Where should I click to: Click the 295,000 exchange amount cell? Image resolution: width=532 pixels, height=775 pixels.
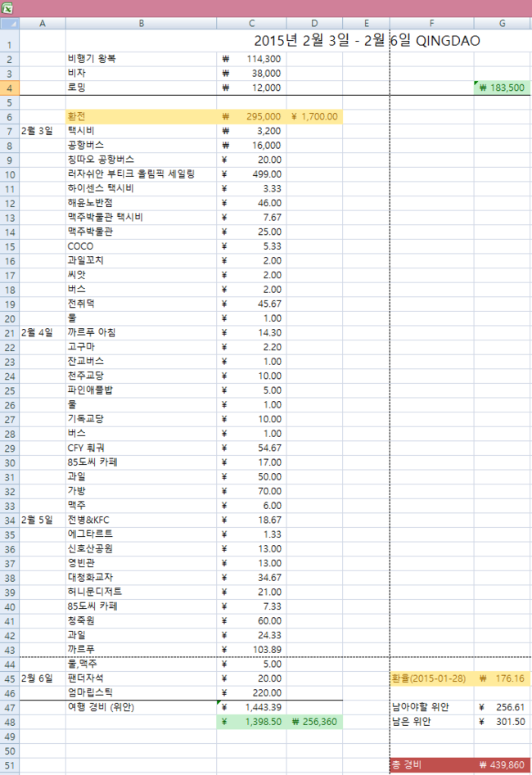click(251, 117)
